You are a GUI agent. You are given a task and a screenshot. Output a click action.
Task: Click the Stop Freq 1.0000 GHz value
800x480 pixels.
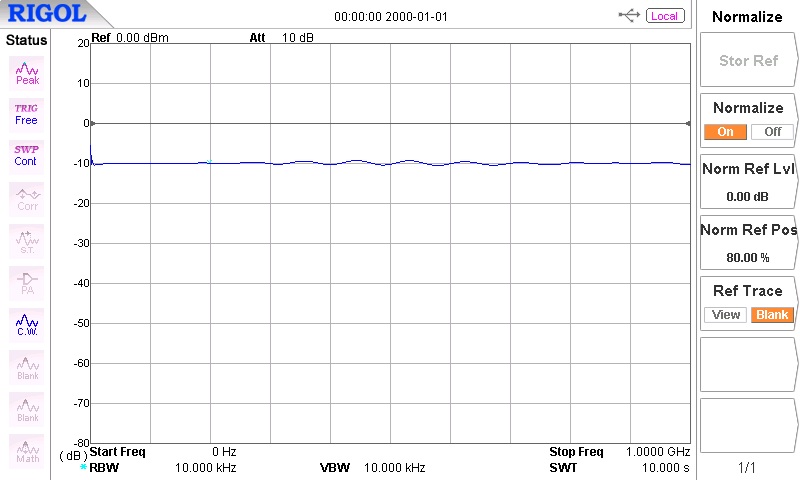coord(657,452)
